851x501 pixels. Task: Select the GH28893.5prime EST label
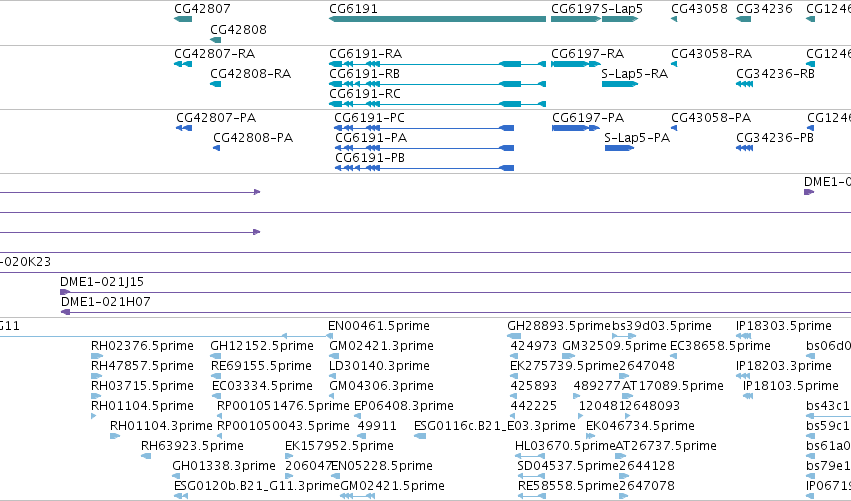(559, 326)
